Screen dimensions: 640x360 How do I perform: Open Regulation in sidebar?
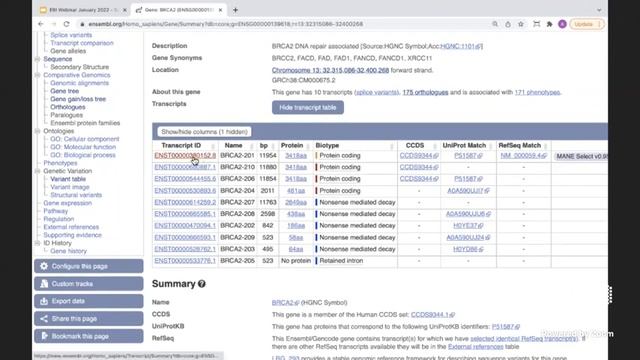(x=58, y=219)
